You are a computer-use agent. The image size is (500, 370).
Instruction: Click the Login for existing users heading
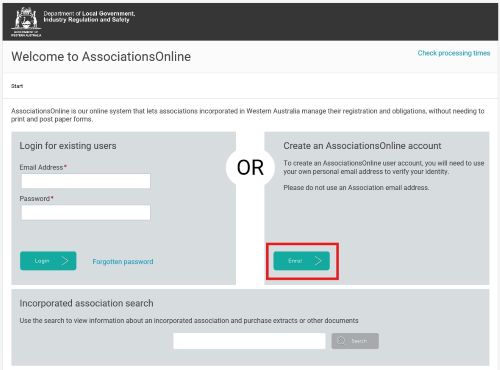(x=68, y=146)
